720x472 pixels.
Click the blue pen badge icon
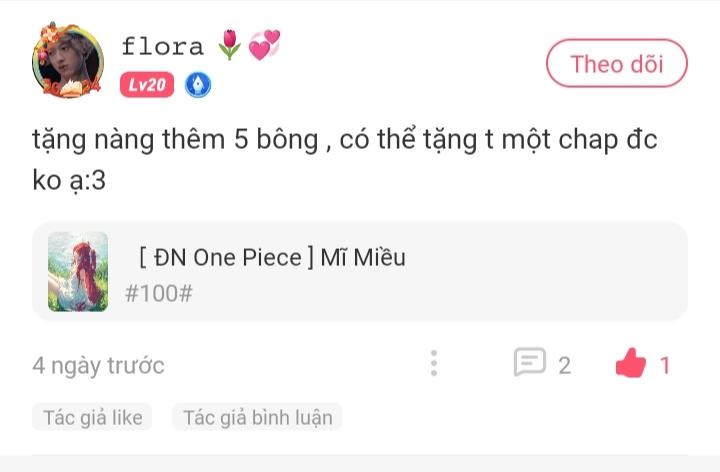198,86
